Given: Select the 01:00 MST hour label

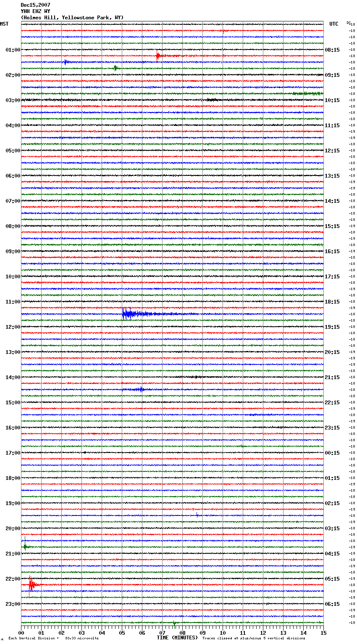Looking at the screenshot, I should (13, 50).
